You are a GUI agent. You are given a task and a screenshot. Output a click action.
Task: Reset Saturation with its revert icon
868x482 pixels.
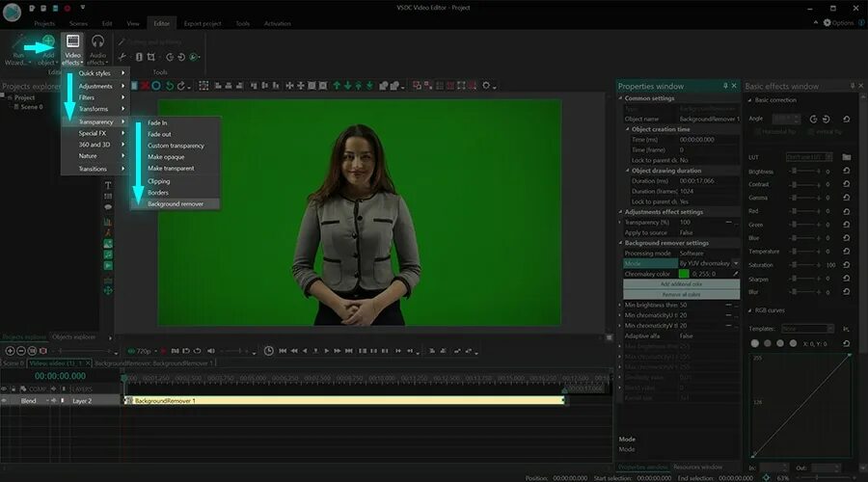[847, 265]
